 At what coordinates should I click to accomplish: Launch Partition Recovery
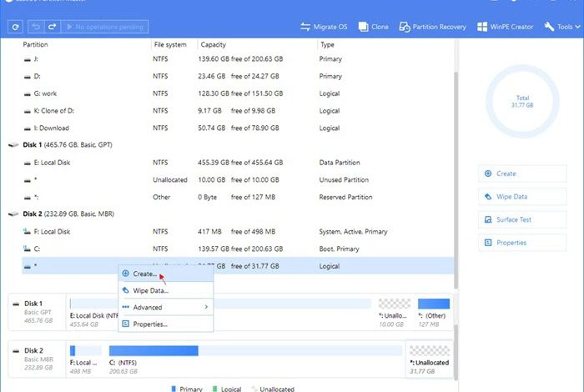(x=432, y=27)
